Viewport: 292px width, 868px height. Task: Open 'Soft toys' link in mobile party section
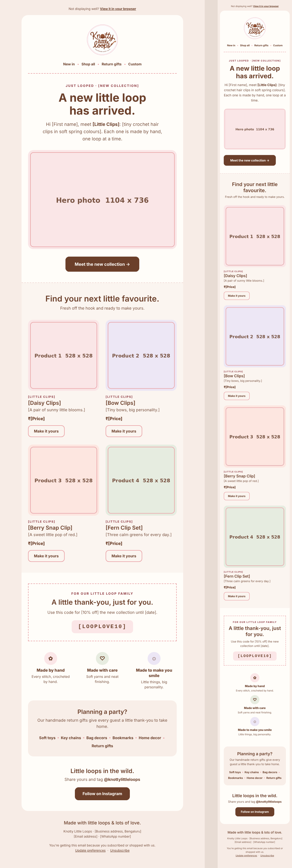(x=235, y=772)
